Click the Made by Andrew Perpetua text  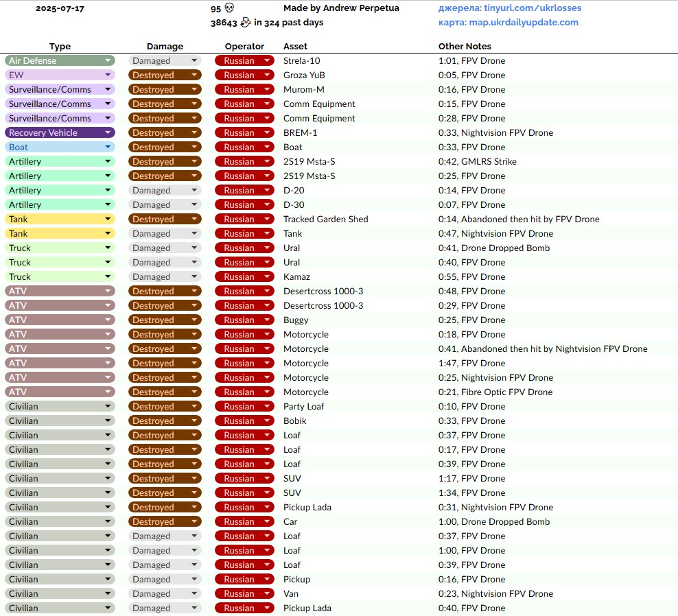341,8
